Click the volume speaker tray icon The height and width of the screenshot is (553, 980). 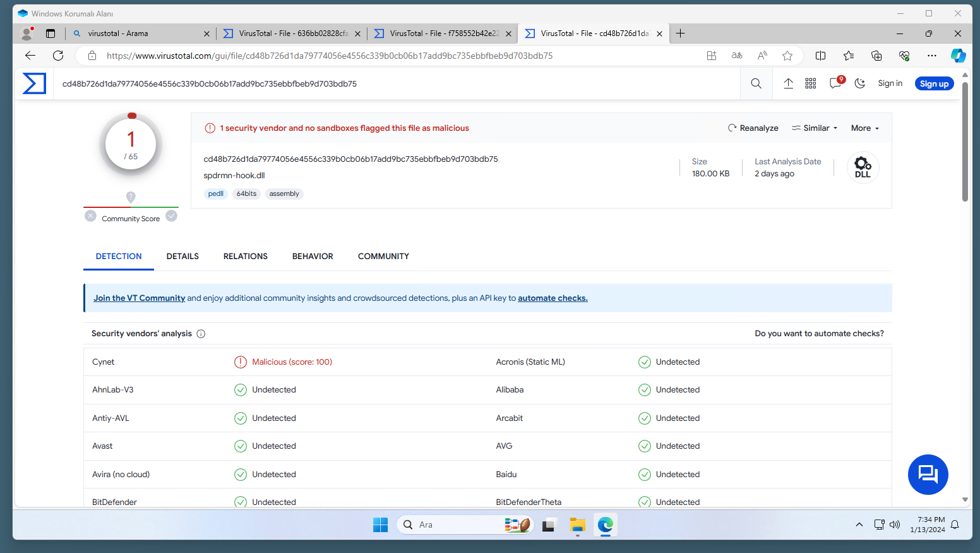(895, 525)
